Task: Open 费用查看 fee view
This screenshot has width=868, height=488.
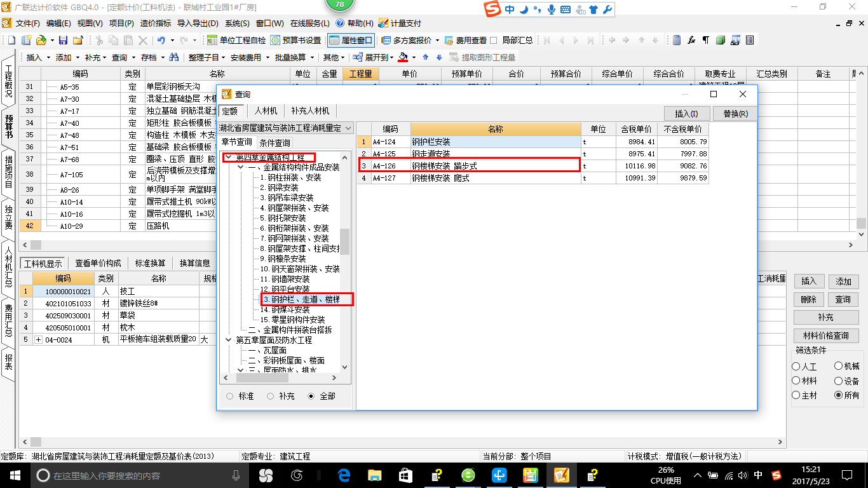Action: [x=466, y=40]
